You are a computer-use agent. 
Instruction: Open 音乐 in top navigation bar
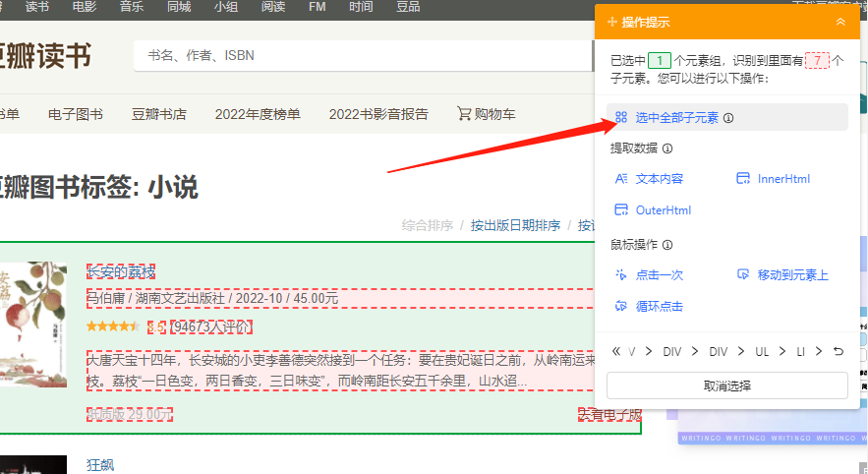click(x=131, y=7)
